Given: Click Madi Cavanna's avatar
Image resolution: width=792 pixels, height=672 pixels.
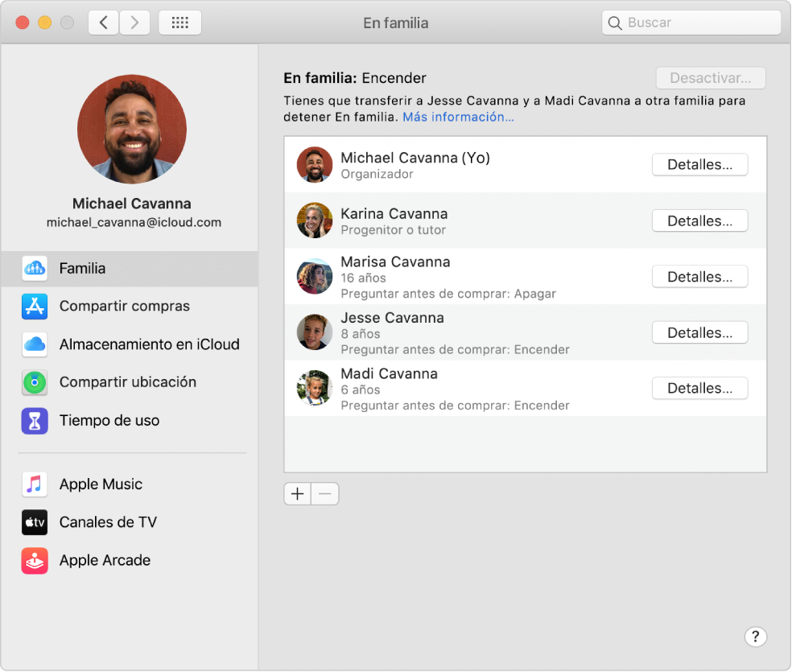Looking at the screenshot, I should tap(314, 388).
